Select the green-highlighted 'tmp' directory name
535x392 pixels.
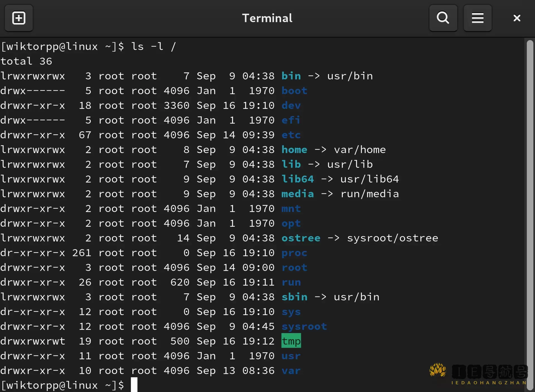coord(291,341)
